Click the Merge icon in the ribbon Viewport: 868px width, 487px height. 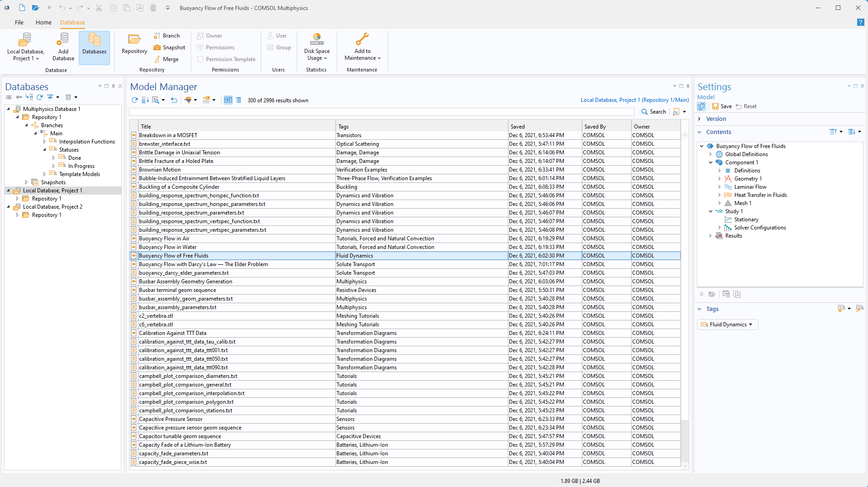[157, 59]
